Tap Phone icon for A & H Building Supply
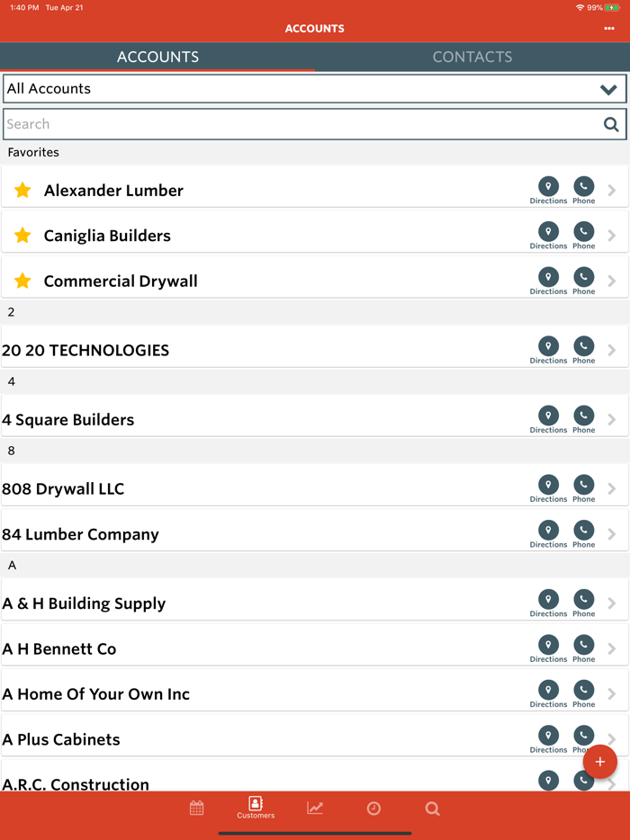The height and width of the screenshot is (840, 630). [x=583, y=603]
